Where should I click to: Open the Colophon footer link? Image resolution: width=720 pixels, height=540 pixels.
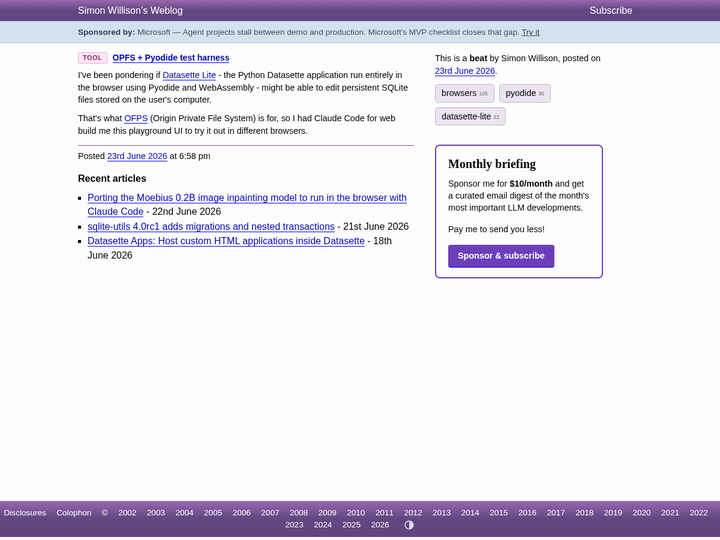[74, 513]
